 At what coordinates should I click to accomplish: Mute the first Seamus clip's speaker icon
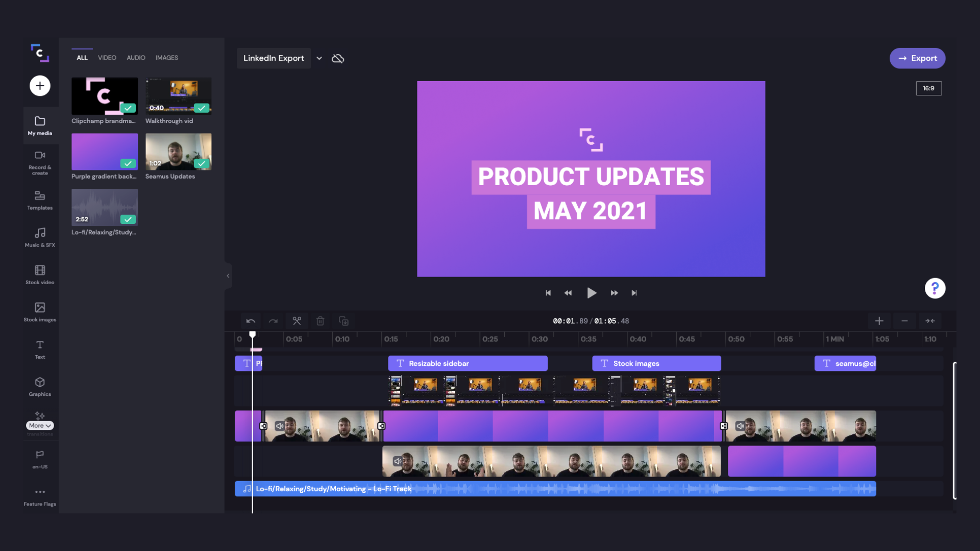point(280,425)
